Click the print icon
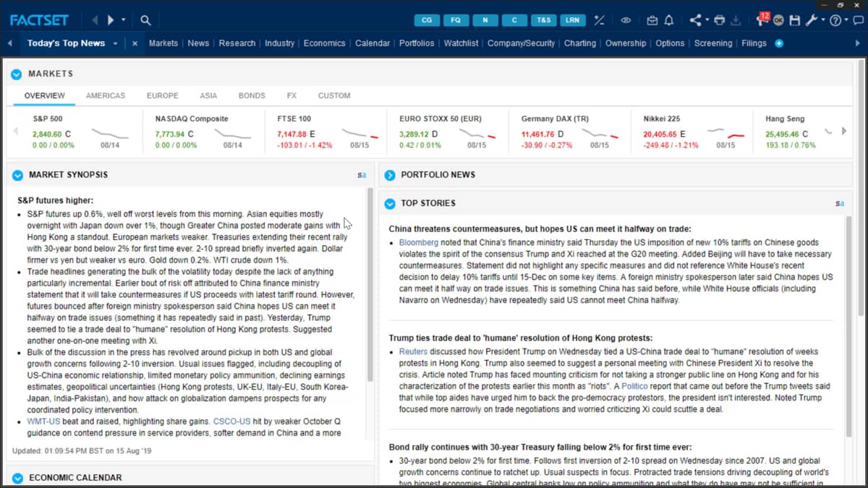Screen dimensions: 868x488 (720, 20)
